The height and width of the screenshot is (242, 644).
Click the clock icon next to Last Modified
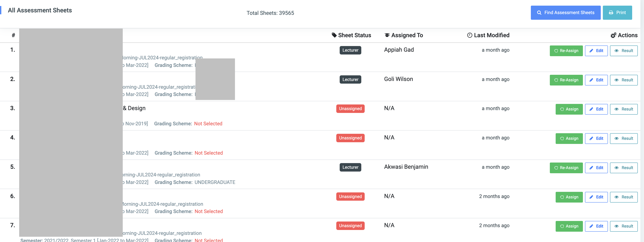click(470, 35)
